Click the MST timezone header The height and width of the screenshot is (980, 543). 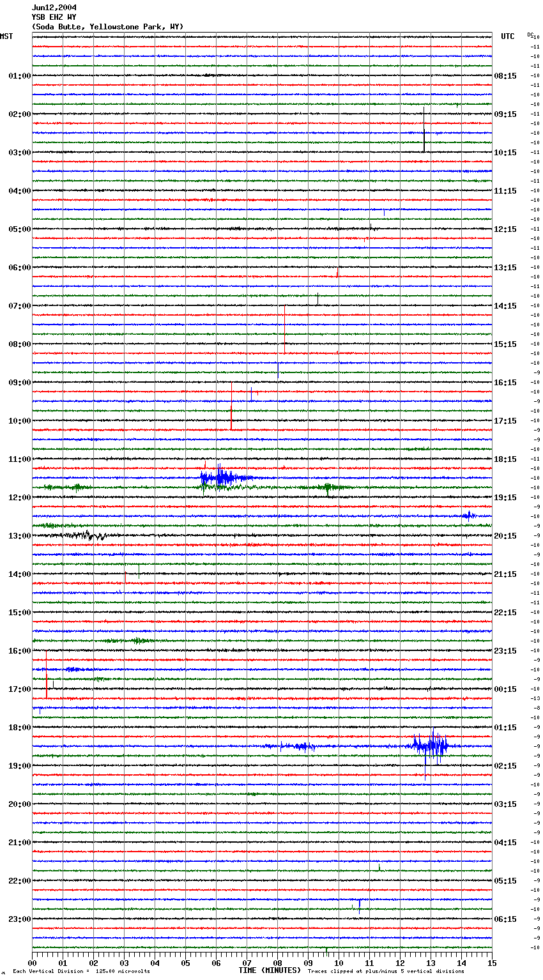tap(6, 36)
